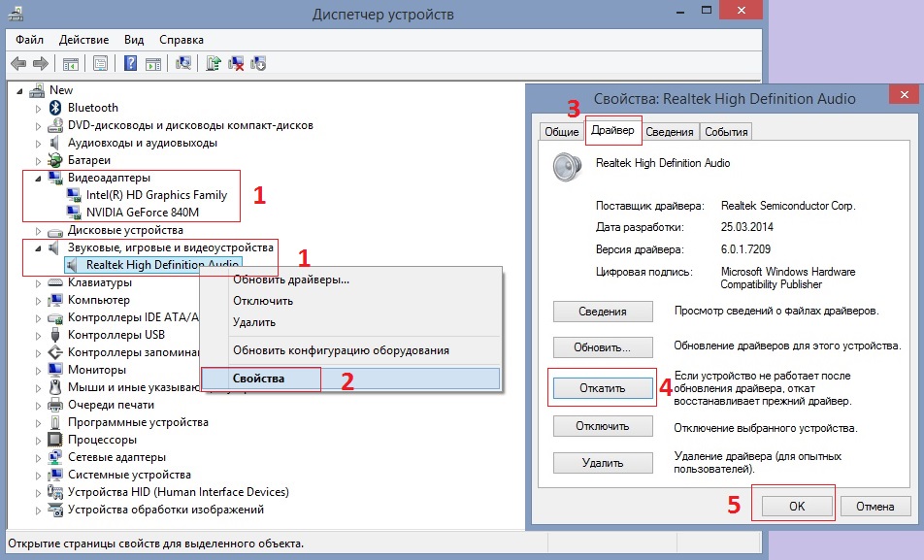This screenshot has width=924, height=560.
Task: Click the Intel(R) HD Graphics Family adapter icon
Action: tap(74, 194)
